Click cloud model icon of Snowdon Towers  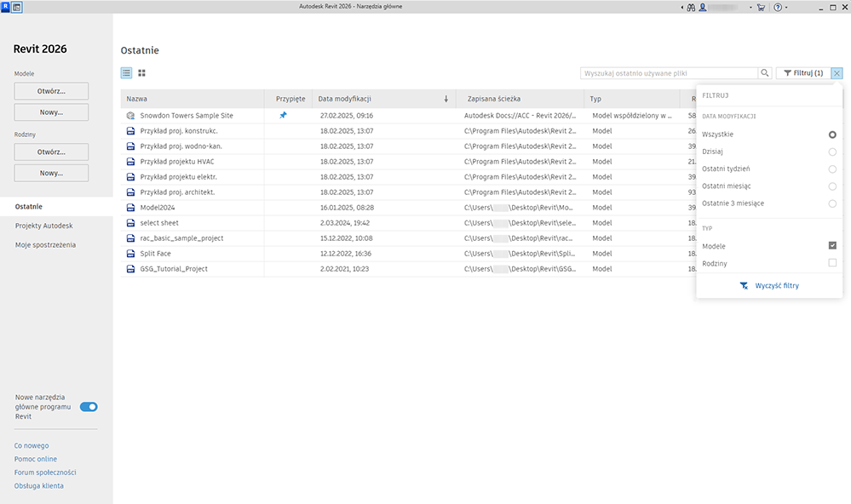[x=130, y=116]
